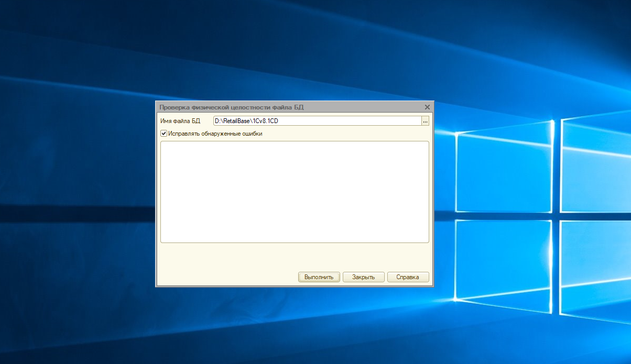Click inside the empty results log area
631x364 pixels.
(x=295, y=192)
